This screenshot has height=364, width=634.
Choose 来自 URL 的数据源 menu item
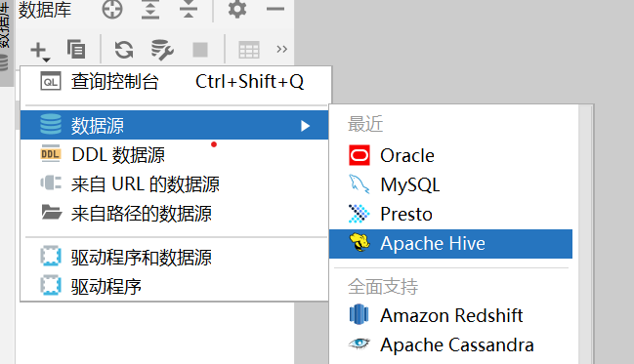pos(174,183)
